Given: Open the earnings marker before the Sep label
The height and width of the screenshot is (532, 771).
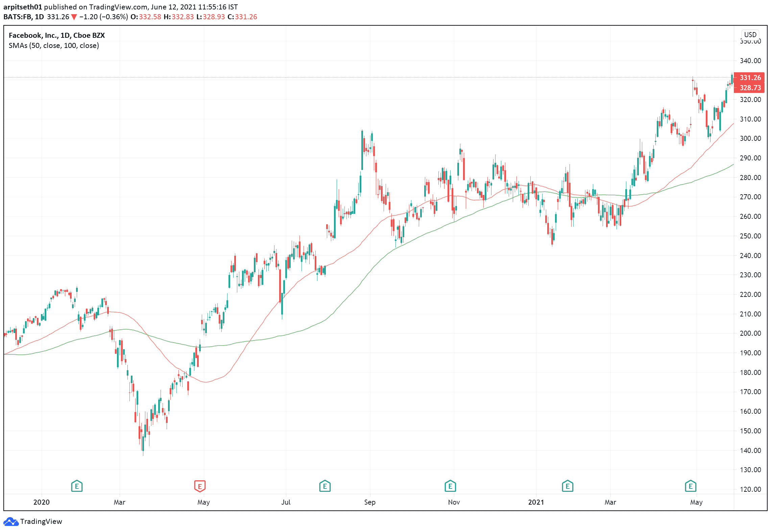Looking at the screenshot, I should [x=324, y=486].
